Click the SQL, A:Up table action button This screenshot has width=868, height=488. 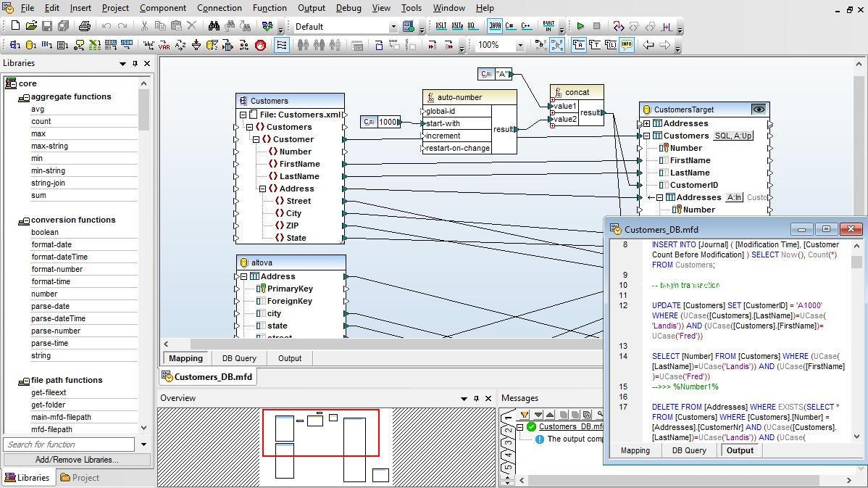point(733,136)
